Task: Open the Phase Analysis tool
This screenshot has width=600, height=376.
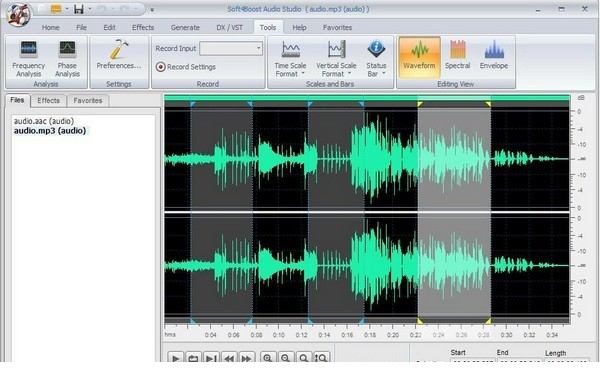Action: pos(67,59)
